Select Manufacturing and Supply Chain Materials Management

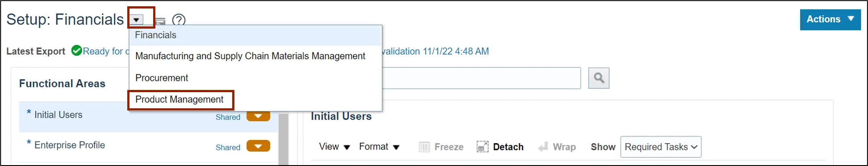click(x=250, y=56)
